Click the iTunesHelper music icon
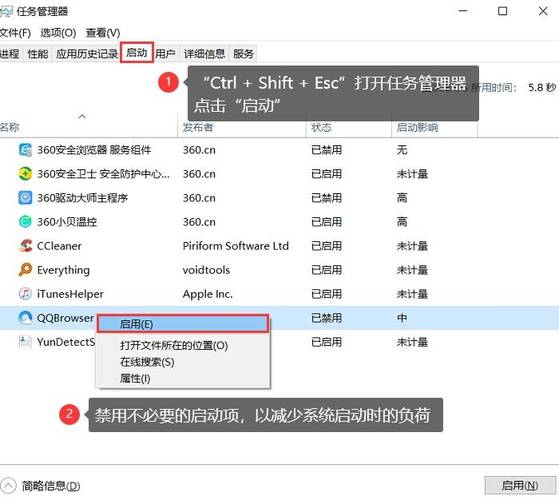Image resolution: width=559 pixels, height=500 pixels. pos(25,294)
